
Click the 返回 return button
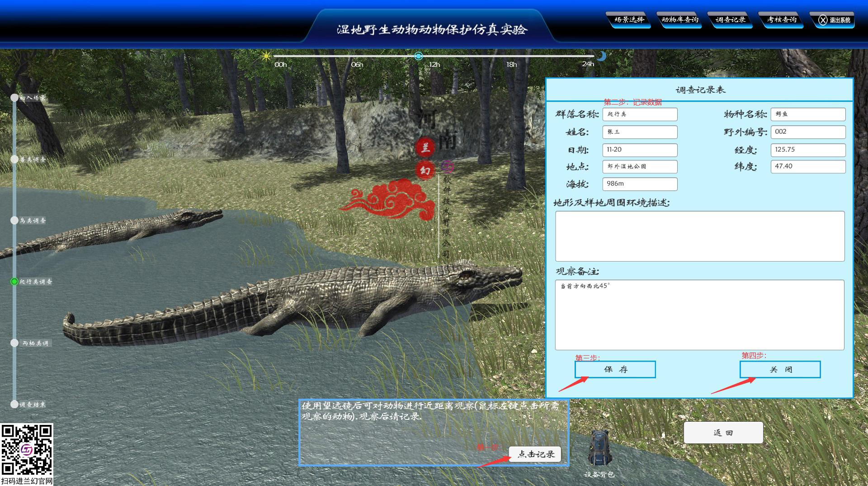[x=723, y=432]
